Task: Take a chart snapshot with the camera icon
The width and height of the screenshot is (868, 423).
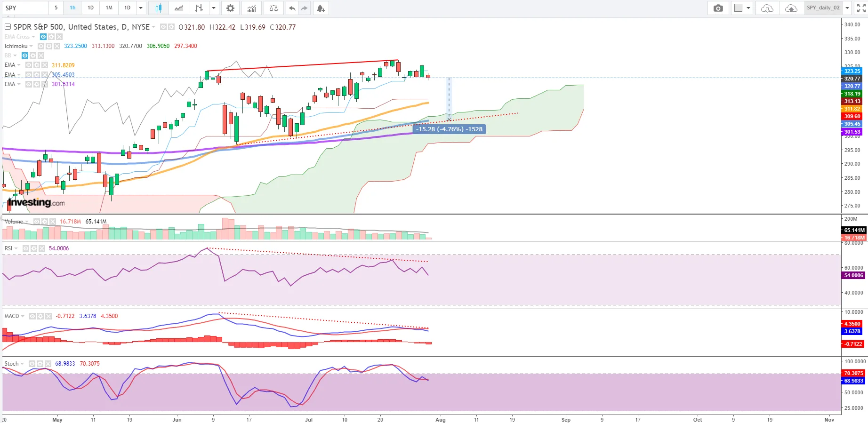Action: click(718, 8)
